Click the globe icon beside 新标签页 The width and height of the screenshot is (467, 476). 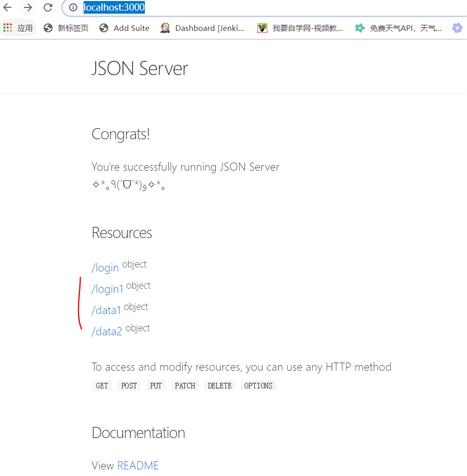pos(48,28)
